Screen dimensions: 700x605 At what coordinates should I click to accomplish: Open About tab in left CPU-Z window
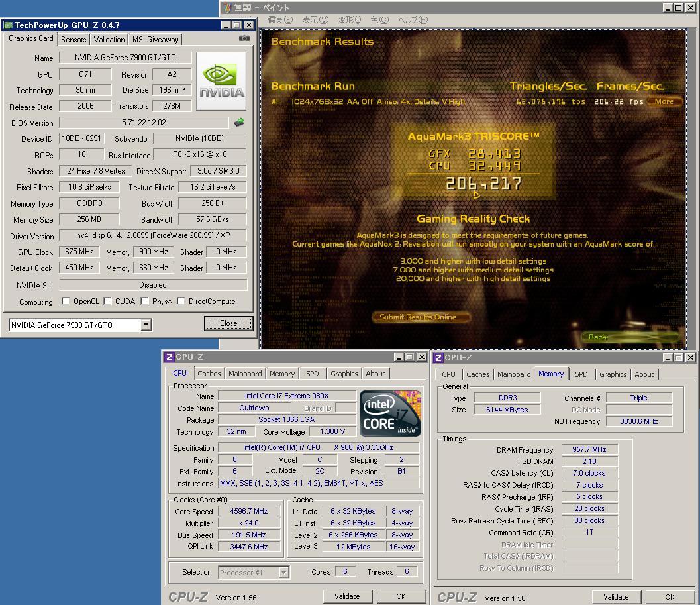375,374
